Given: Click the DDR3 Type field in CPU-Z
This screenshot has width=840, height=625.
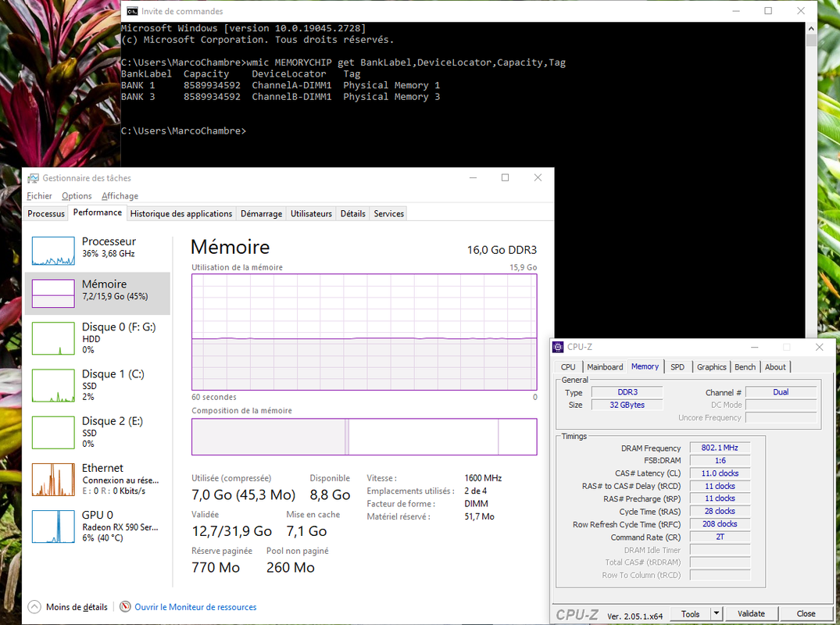Looking at the screenshot, I should (627, 392).
